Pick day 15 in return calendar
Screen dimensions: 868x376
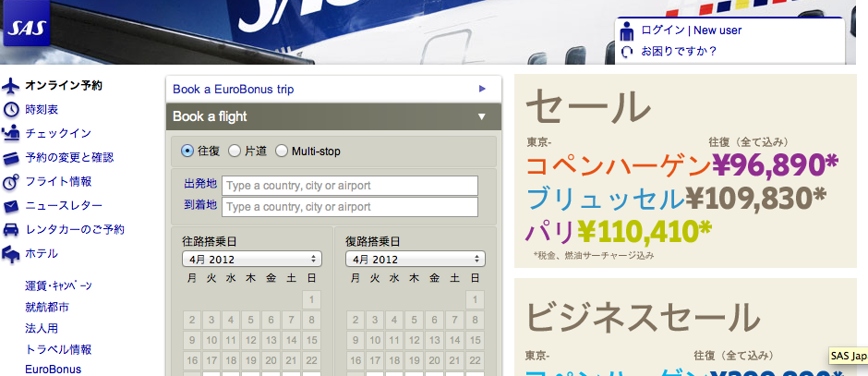(475, 340)
